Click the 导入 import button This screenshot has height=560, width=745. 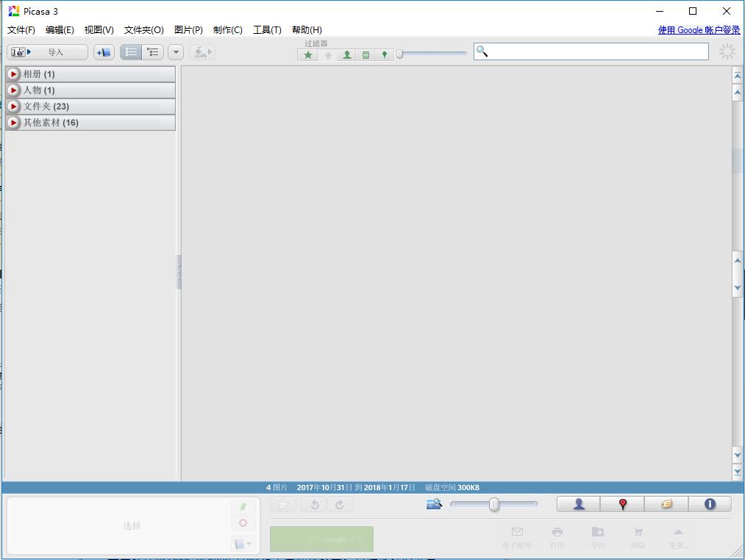tap(47, 52)
